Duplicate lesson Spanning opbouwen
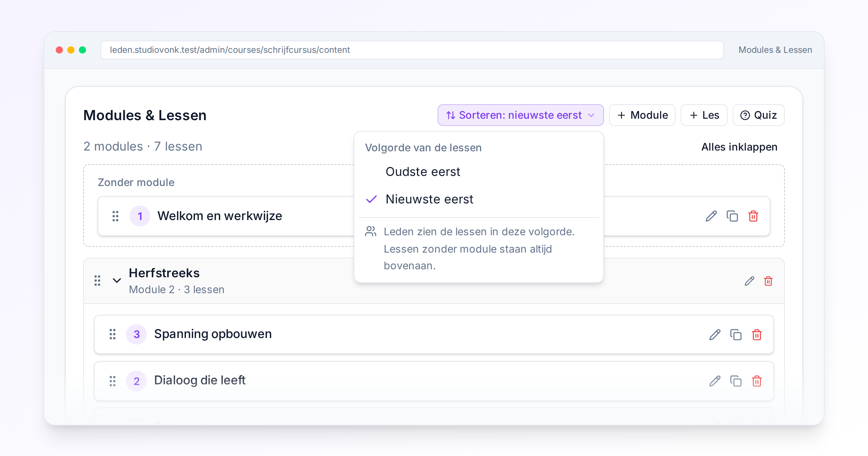Viewport: 868px width, 456px height. pyautogui.click(x=736, y=335)
